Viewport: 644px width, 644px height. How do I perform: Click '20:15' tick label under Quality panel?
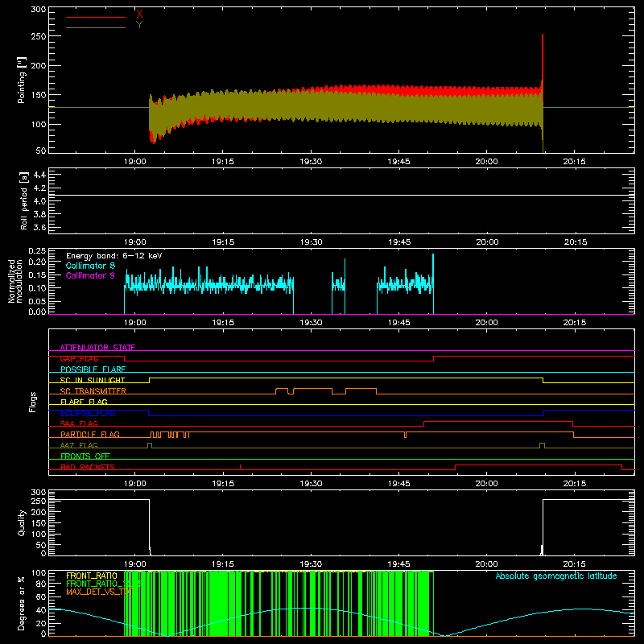click(x=574, y=564)
